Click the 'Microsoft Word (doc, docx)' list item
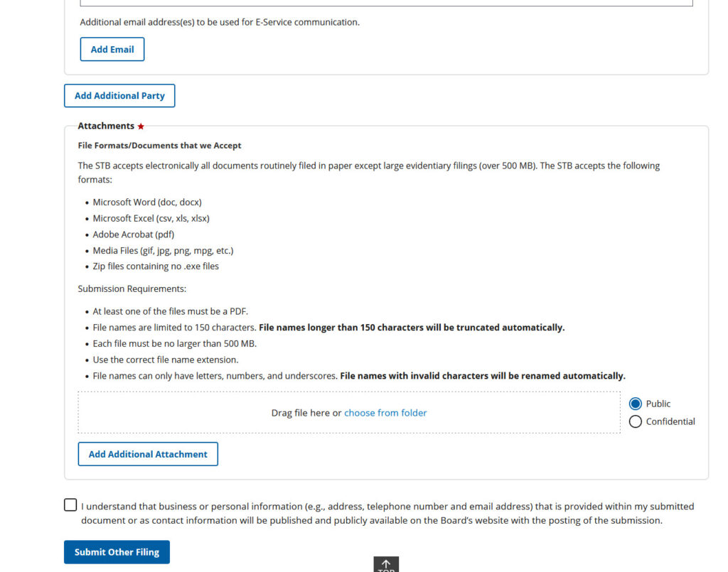This screenshot has width=728, height=572. (x=147, y=203)
